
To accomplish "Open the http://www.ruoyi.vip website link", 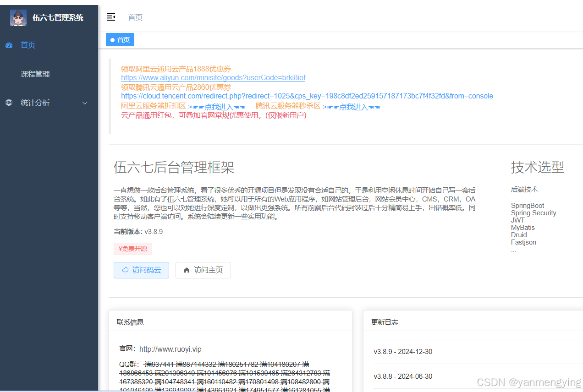I will 170,349.
